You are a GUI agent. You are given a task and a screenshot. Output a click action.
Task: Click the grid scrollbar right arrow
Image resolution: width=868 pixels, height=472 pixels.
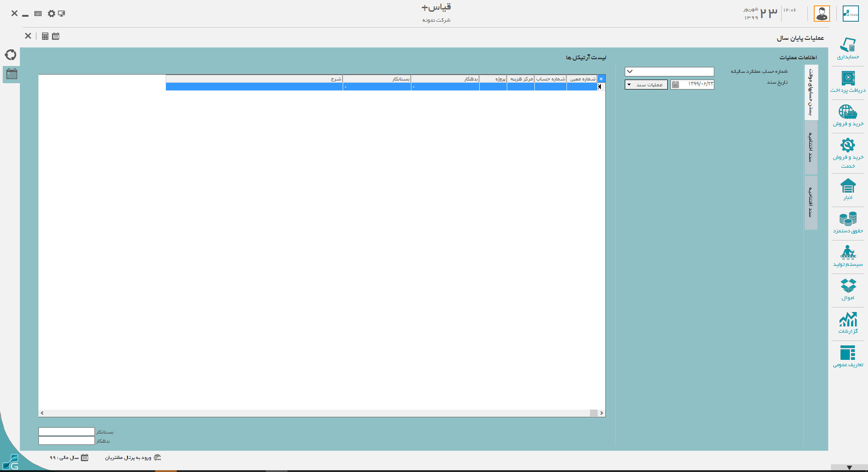click(x=601, y=413)
